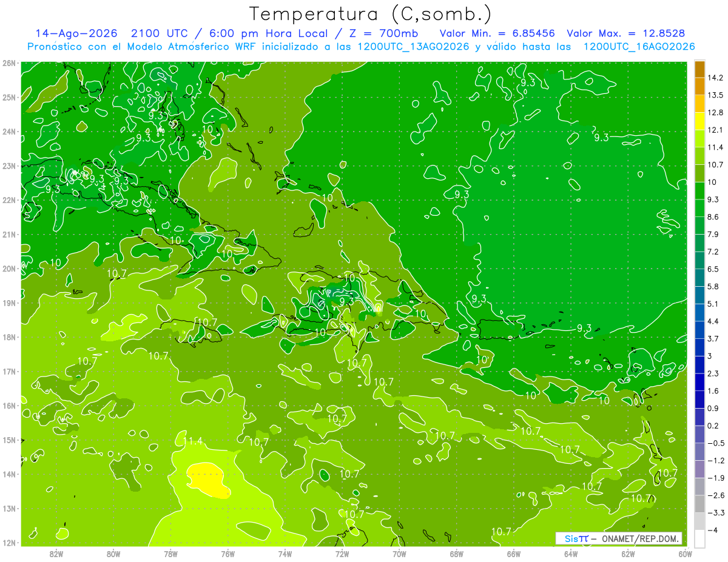This screenshot has width=728, height=562.
Task: Select the "Valor Min. = 6.85456" text
Action: pos(497,33)
